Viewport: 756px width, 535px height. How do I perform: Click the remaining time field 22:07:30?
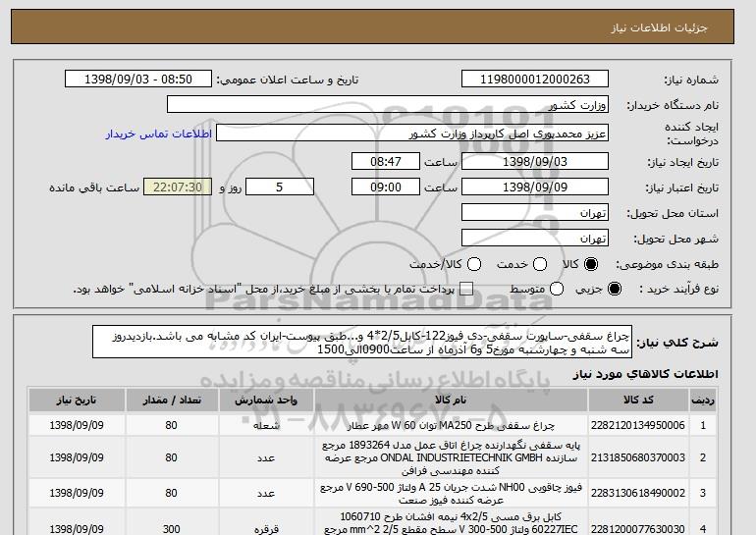click(x=178, y=187)
